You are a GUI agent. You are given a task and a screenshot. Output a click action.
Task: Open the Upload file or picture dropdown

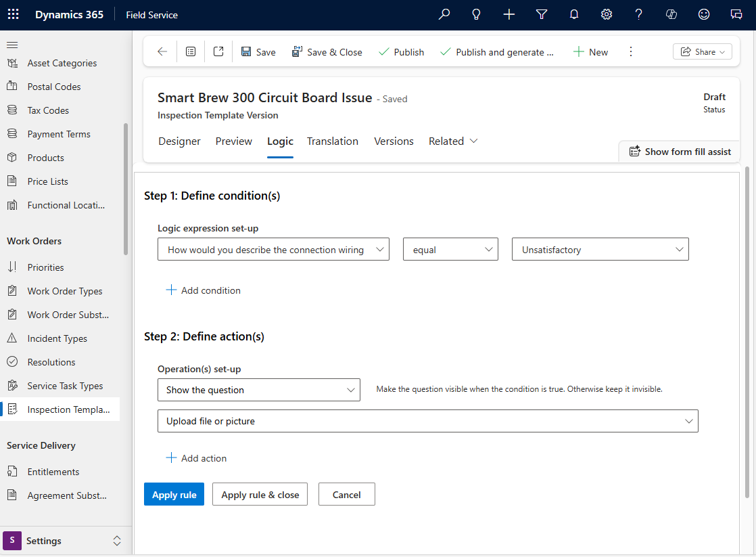click(x=427, y=421)
